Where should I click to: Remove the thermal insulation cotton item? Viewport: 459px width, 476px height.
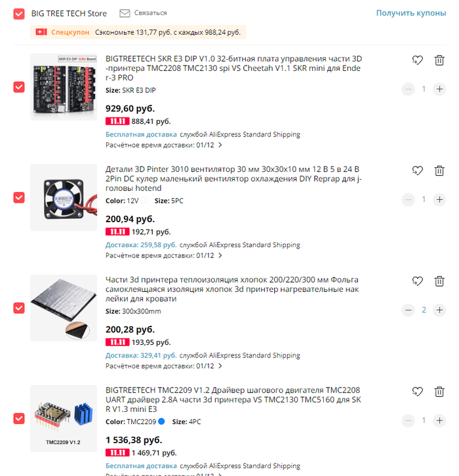439,281
